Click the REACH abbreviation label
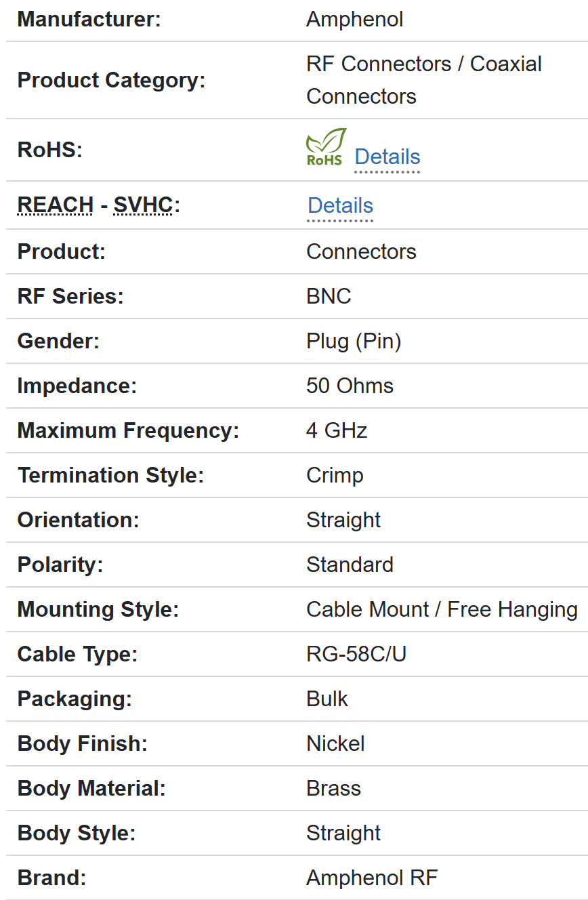 click(55, 205)
